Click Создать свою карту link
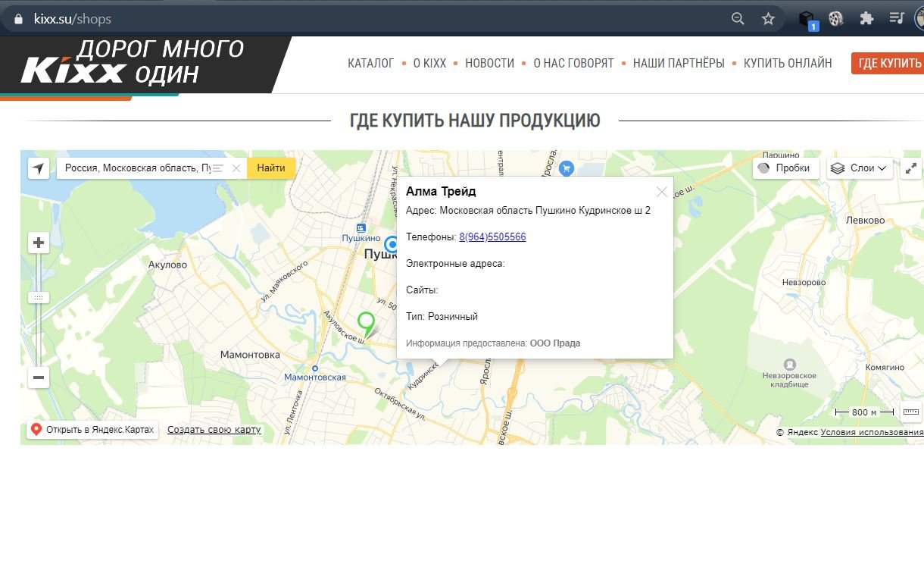924x567 pixels. (214, 430)
